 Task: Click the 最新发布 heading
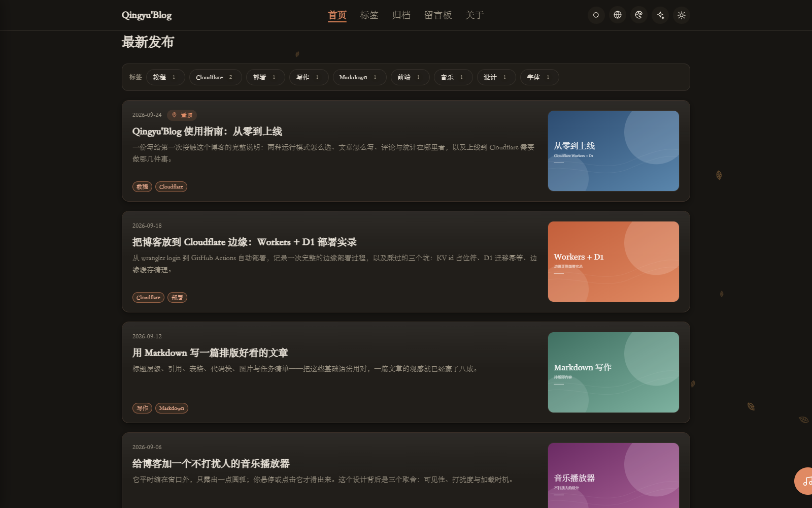[148, 42]
